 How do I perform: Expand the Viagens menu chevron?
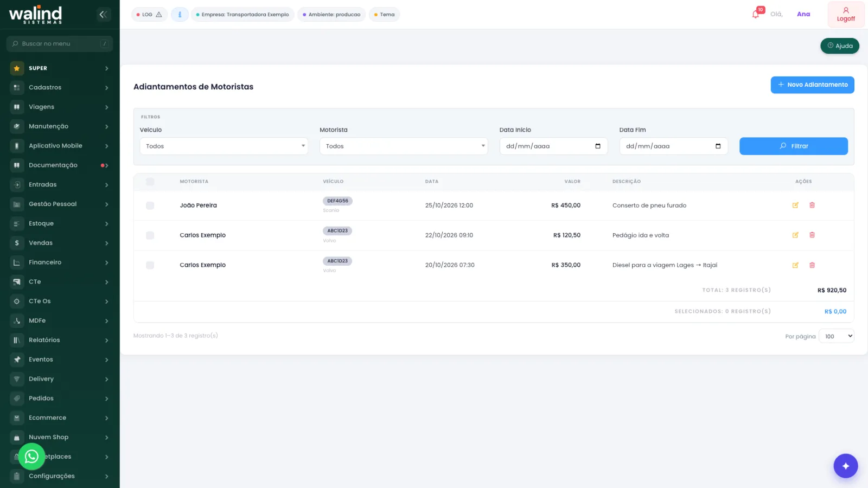coord(106,107)
